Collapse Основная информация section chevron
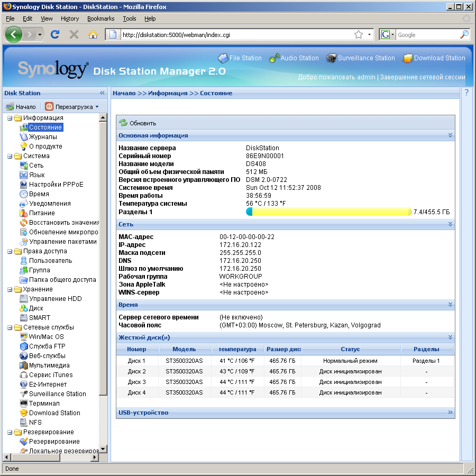This screenshot has height=476, width=476. 450,135
